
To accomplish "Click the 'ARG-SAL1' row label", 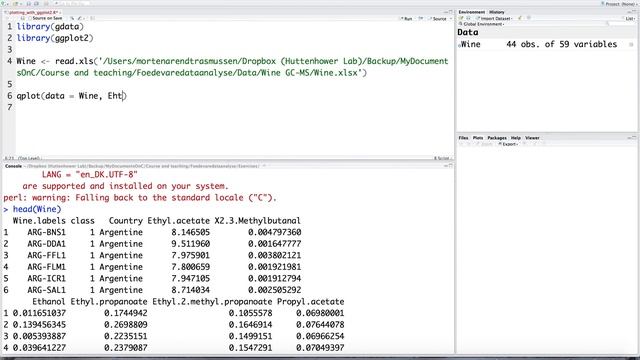I will pyautogui.click(x=46, y=290).
